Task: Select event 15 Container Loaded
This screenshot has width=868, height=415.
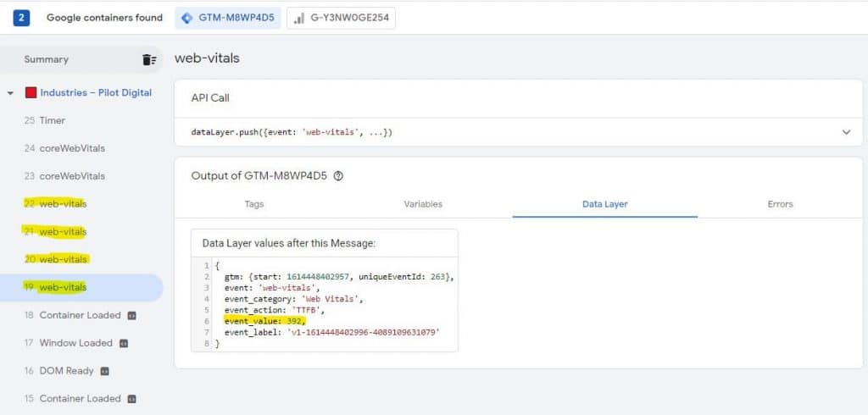Action: pos(72,398)
